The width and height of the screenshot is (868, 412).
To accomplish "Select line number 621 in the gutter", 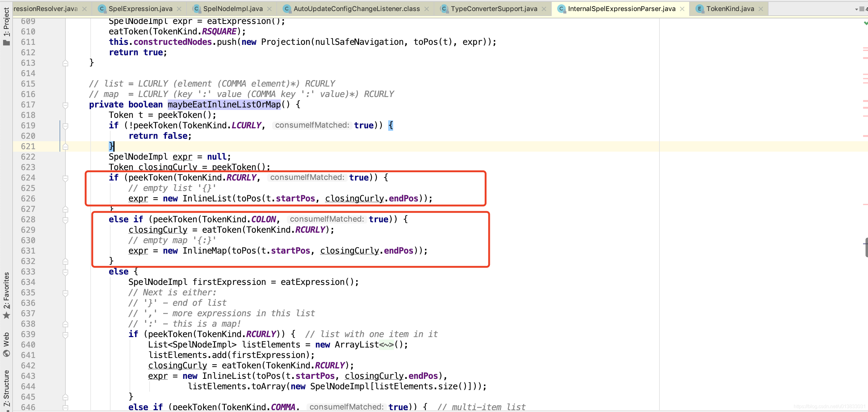I will (x=28, y=146).
